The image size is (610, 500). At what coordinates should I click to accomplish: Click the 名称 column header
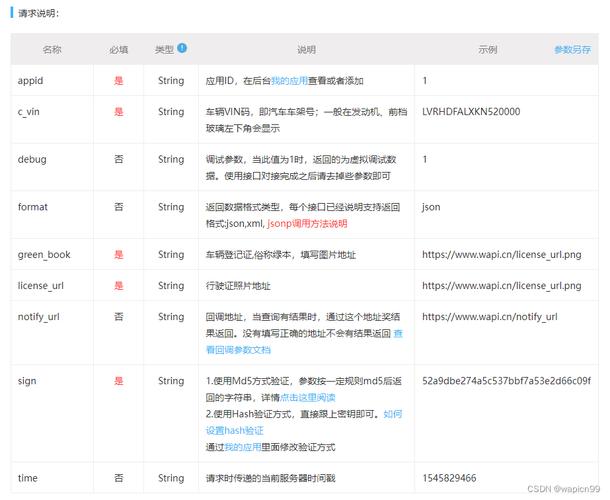[52, 50]
